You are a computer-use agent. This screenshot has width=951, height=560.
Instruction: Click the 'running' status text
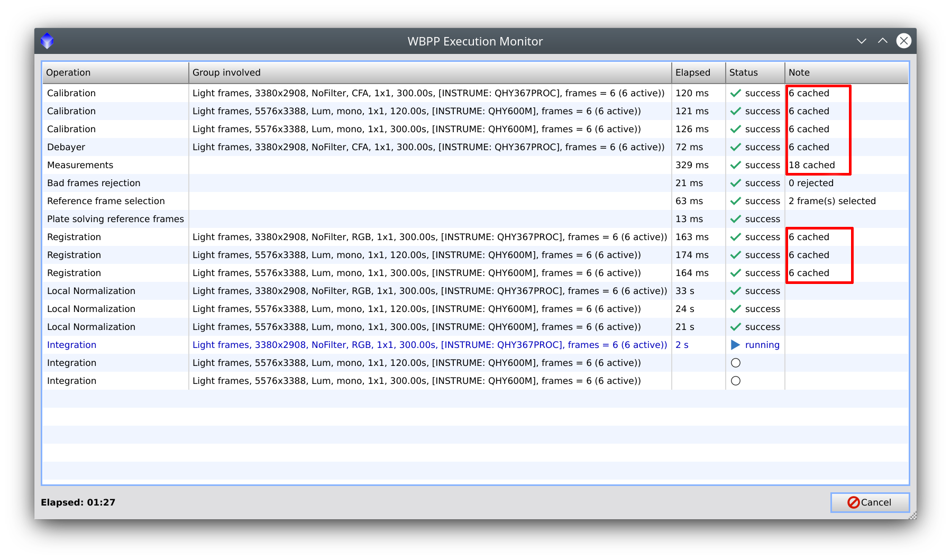(762, 345)
